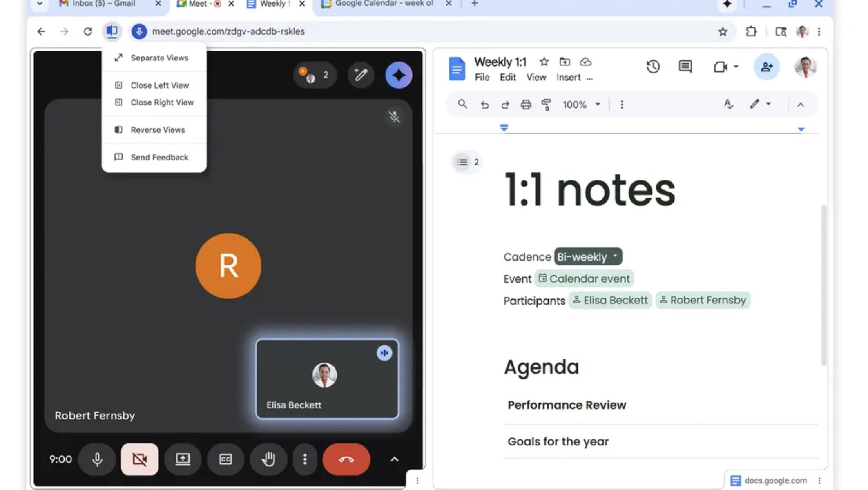Image resolution: width=868 pixels, height=490 pixels.
Task: Click the paint format roller icon
Action: click(x=546, y=105)
